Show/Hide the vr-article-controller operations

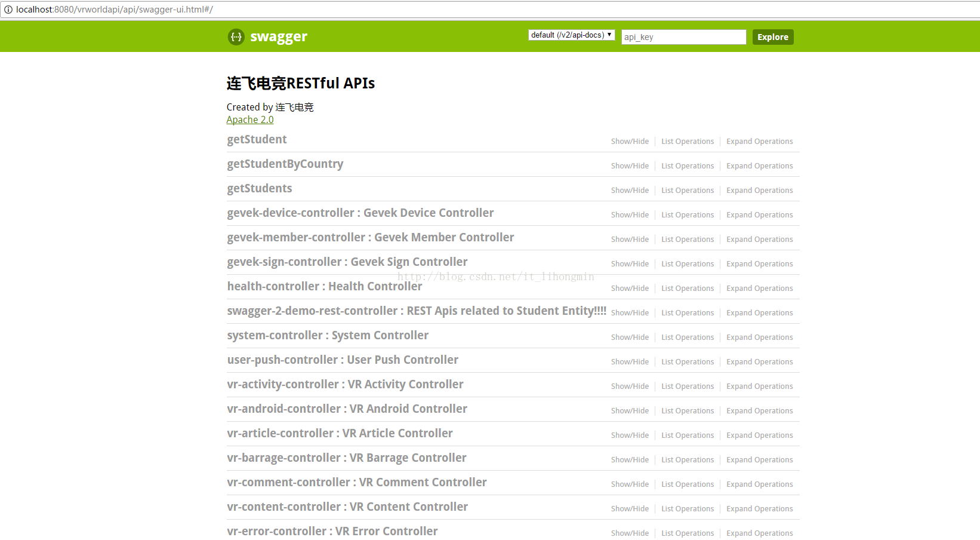pos(630,435)
